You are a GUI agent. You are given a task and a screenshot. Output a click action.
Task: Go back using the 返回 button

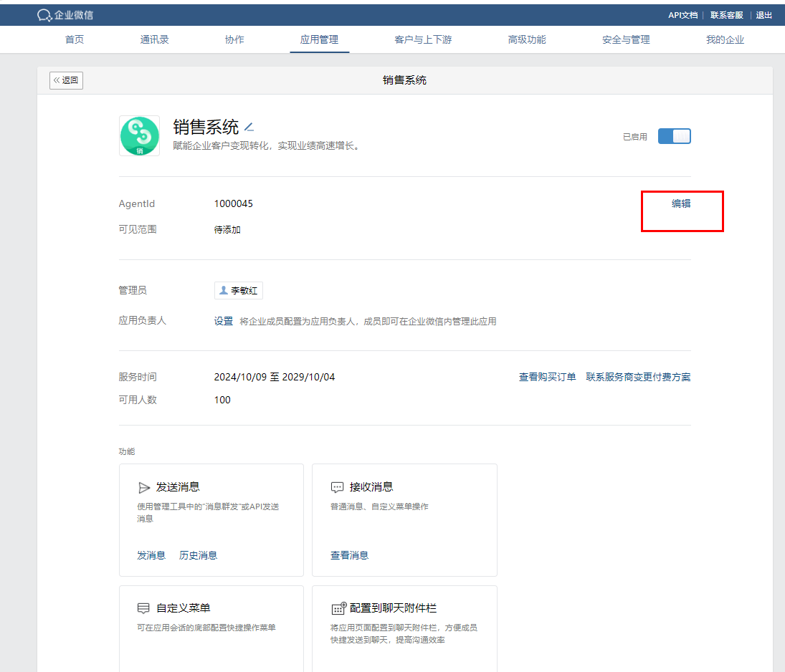(x=67, y=80)
